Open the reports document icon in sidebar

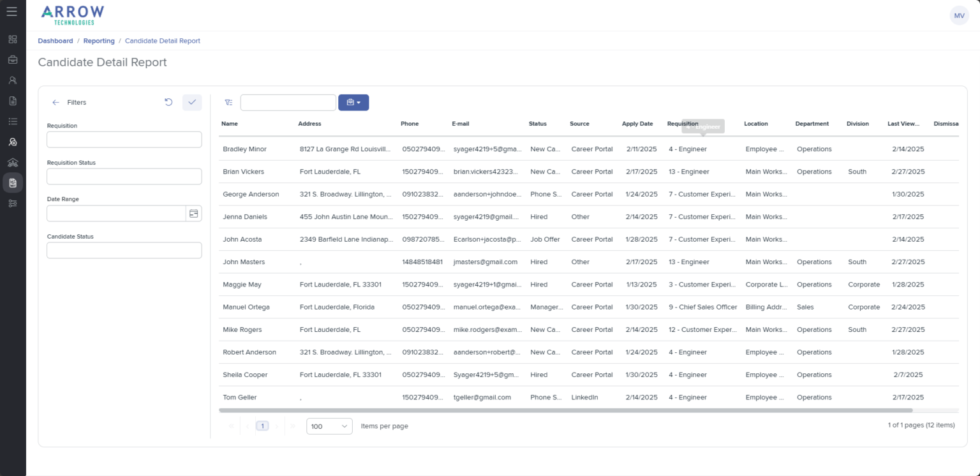coord(12,182)
